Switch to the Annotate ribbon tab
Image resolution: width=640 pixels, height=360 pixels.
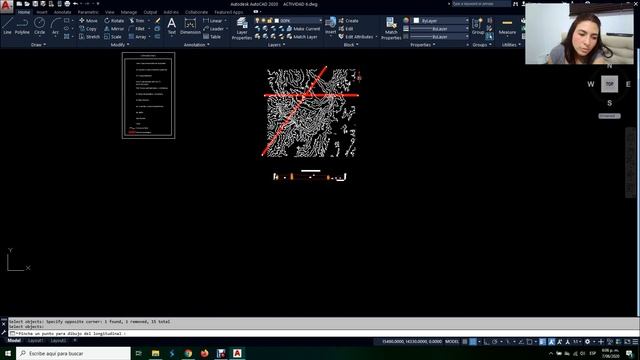(62, 12)
